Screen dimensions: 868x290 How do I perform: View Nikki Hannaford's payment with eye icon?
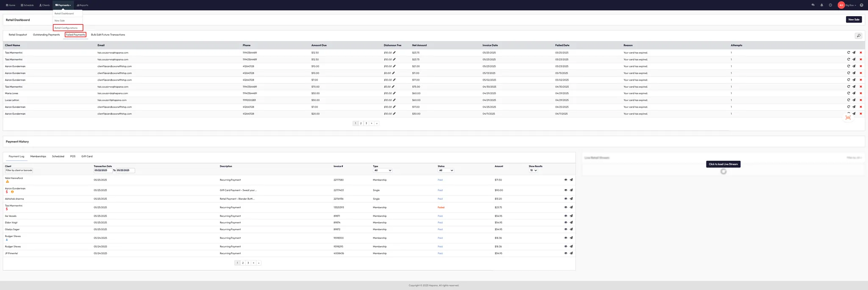pyautogui.click(x=565, y=180)
